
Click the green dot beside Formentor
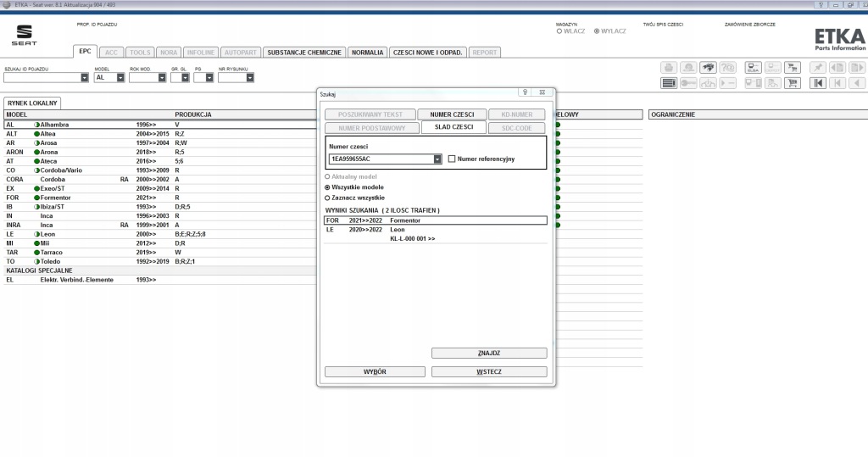36,198
